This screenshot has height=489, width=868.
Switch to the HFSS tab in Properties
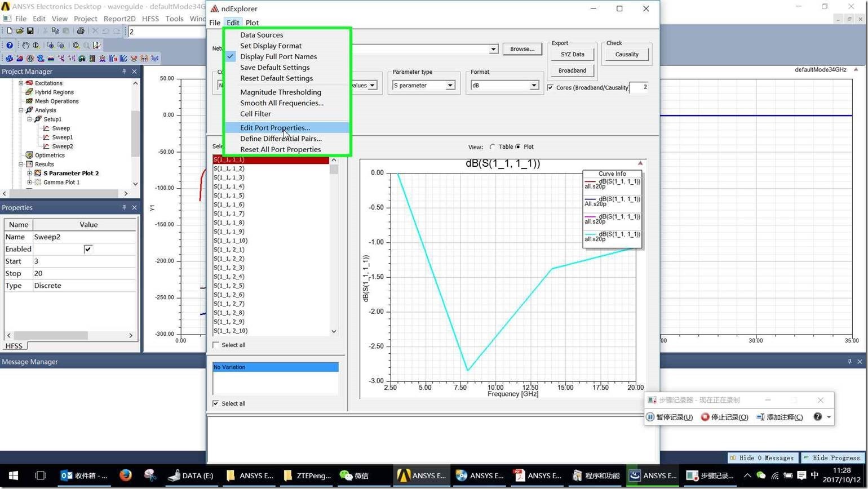pyautogui.click(x=14, y=345)
